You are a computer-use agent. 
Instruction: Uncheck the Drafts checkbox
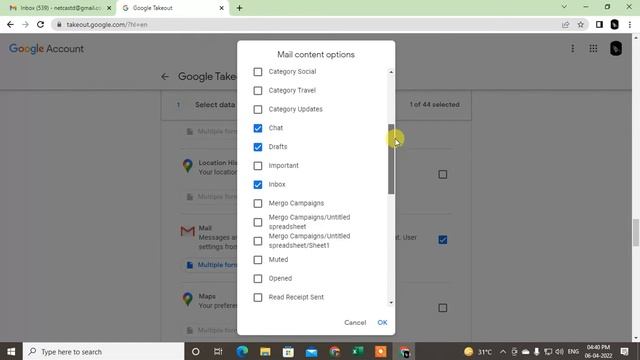click(x=258, y=147)
